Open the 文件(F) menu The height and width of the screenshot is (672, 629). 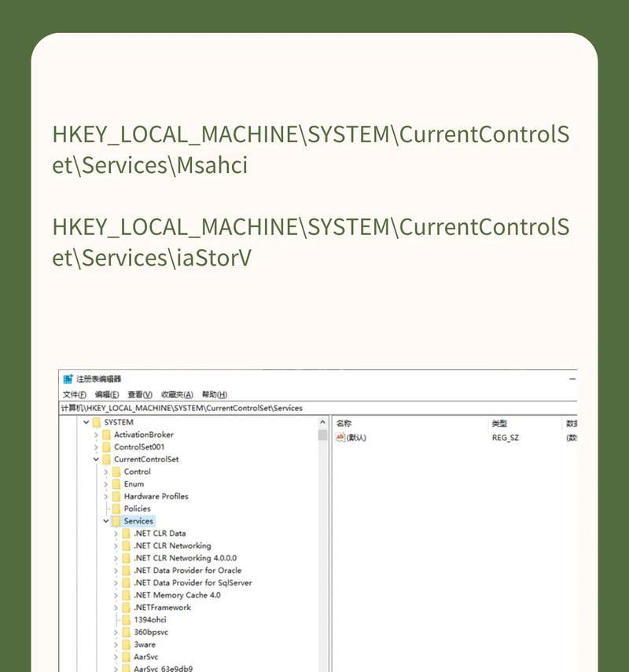pyautogui.click(x=75, y=395)
